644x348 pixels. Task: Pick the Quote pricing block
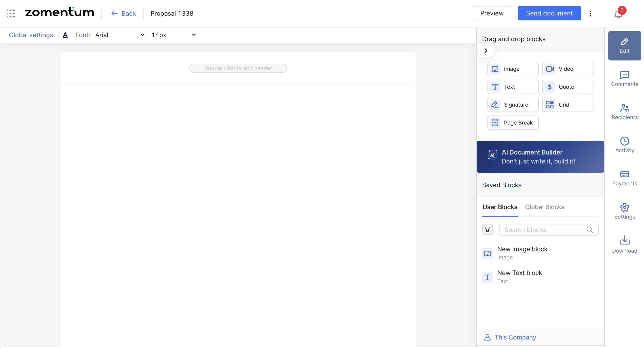[x=568, y=87]
